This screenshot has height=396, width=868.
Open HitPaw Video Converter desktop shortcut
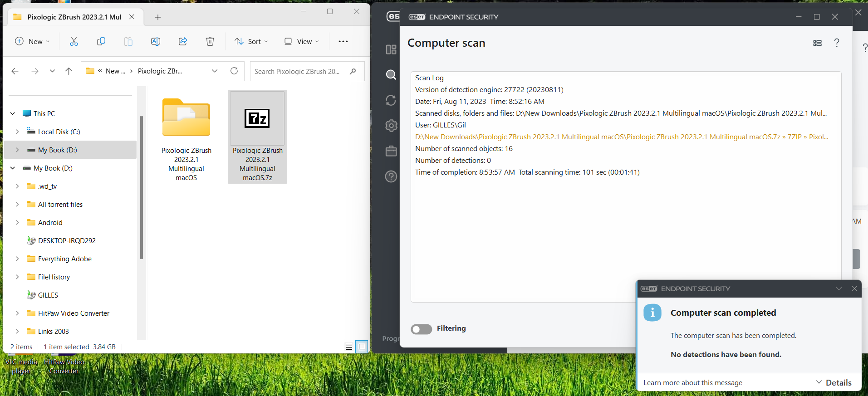pyautogui.click(x=64, y=366)
